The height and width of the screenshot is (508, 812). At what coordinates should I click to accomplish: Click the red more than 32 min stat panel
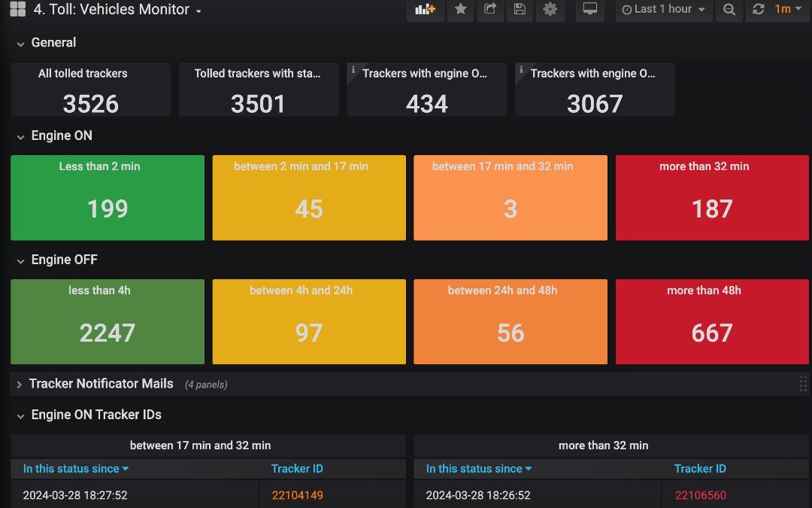712,197
